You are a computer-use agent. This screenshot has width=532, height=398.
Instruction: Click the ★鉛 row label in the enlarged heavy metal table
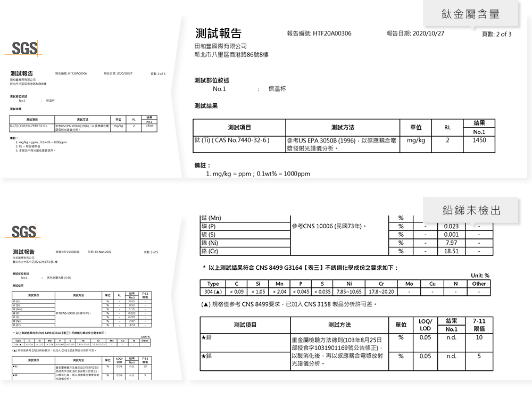coord(206,337)
